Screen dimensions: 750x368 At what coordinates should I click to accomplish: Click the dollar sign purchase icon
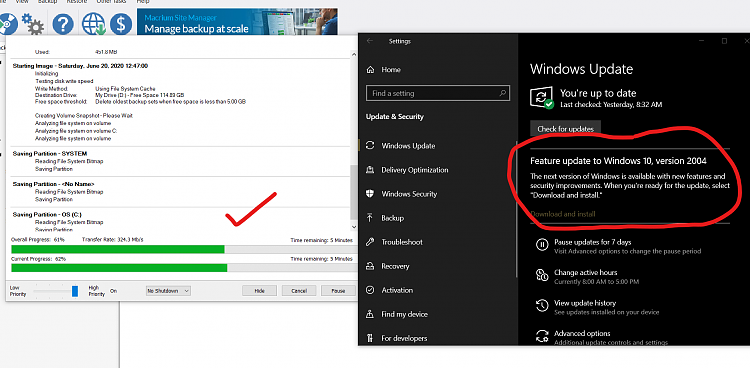tap(121, 24)
